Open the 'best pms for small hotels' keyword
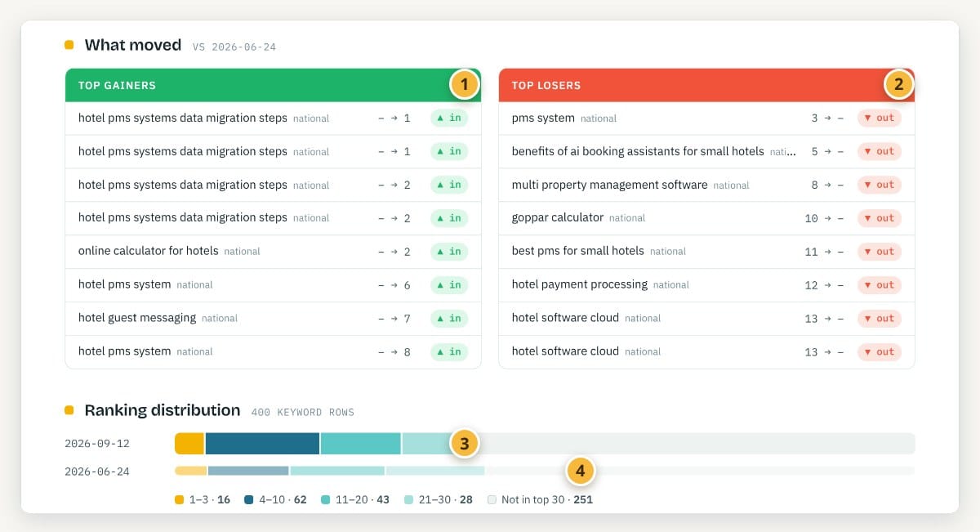This screenshot has width=980, height=532. (x=578, y=251)
